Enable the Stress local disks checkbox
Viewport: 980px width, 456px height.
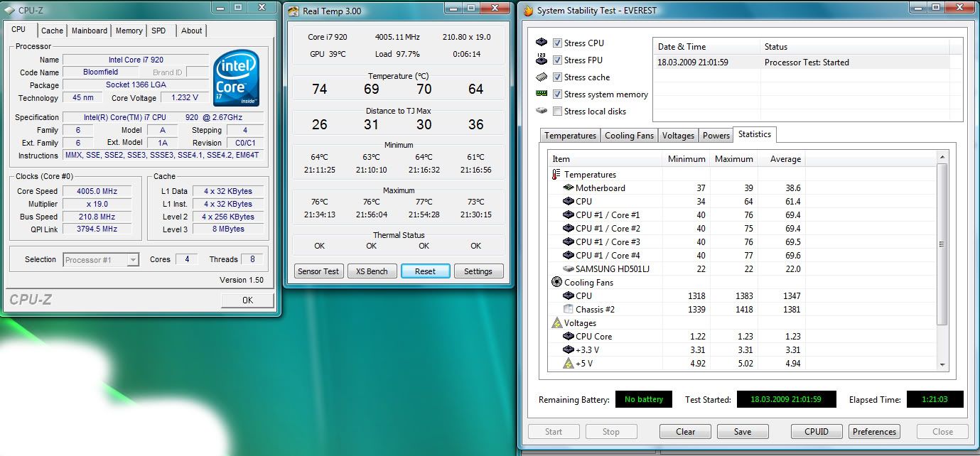[x=557, y=112]
